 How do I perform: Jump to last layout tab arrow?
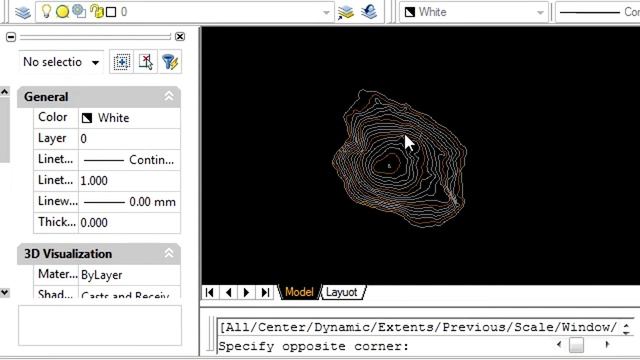(265, 292)
